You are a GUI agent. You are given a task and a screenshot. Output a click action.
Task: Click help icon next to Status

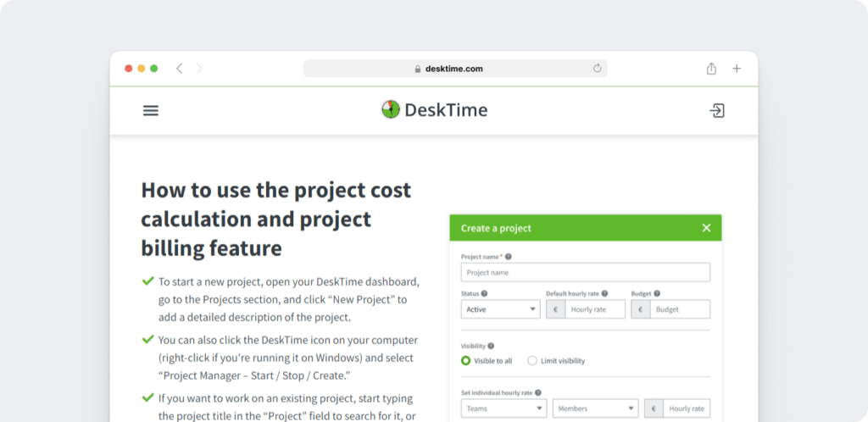click(484, 294)
